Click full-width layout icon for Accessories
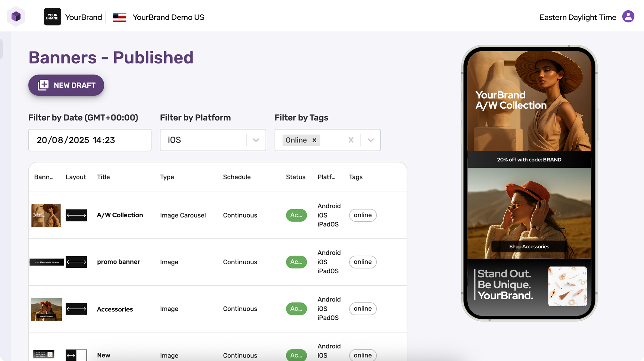The image size is (644, 361). (x=76, y=309)
